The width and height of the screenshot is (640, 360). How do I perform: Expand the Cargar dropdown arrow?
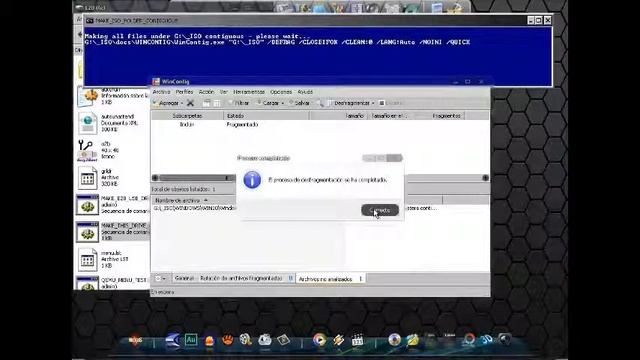point(282,103)
